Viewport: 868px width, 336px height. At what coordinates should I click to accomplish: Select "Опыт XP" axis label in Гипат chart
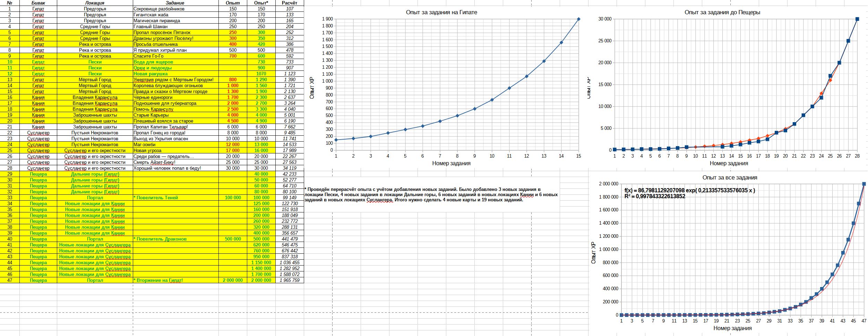click(x=312, y=88)
